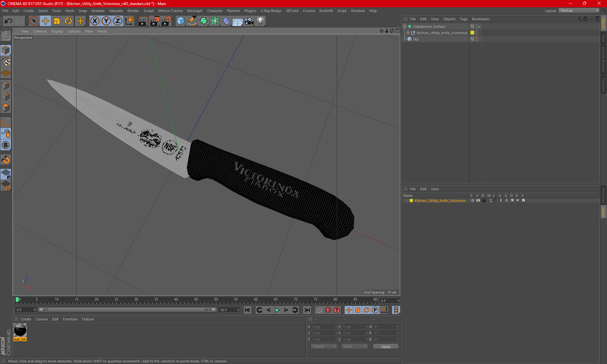The height and width of the screenshot is (364, 607).
Task: Toggle Subdivision Surface enable checkmark
Action: pyautogui.click(x=480, y=27)
